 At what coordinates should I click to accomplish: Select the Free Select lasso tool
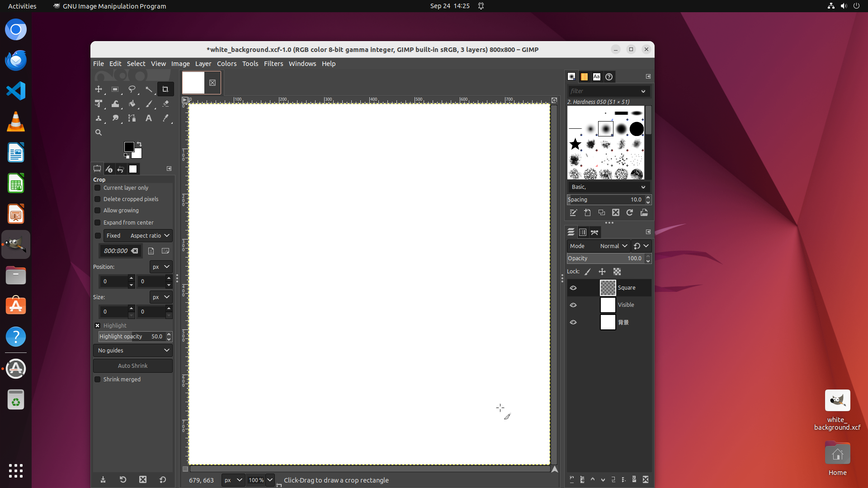(132, 89)
